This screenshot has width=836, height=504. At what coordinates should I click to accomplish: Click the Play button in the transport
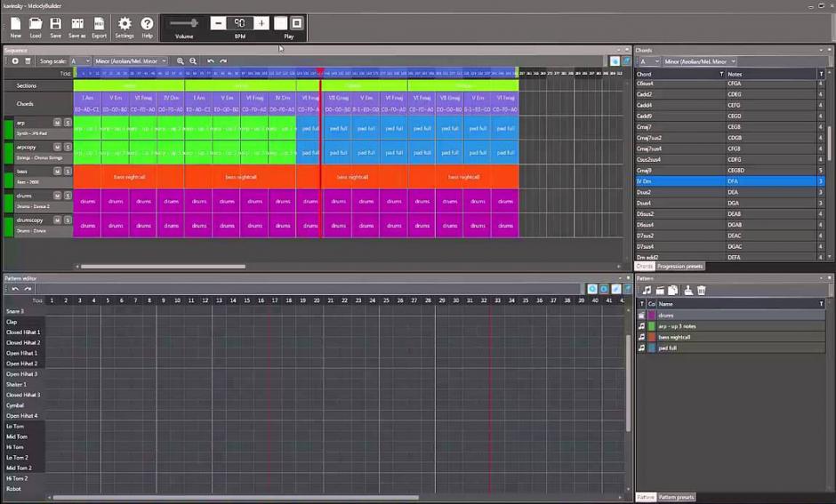(280, 23)
